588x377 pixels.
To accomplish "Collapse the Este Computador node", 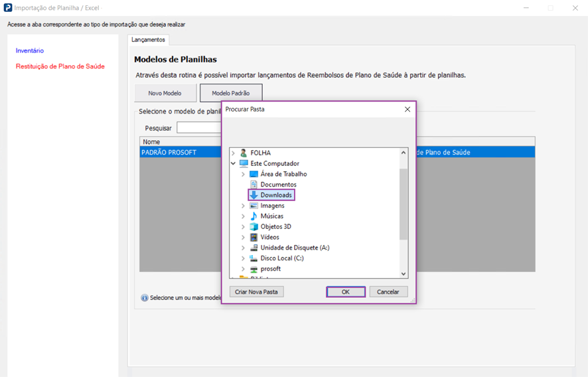I will pos(233,163).
